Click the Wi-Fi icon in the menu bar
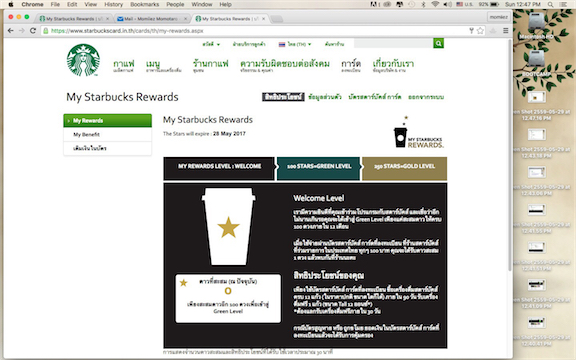The image size is (576, 360). [x=435, y=4]
